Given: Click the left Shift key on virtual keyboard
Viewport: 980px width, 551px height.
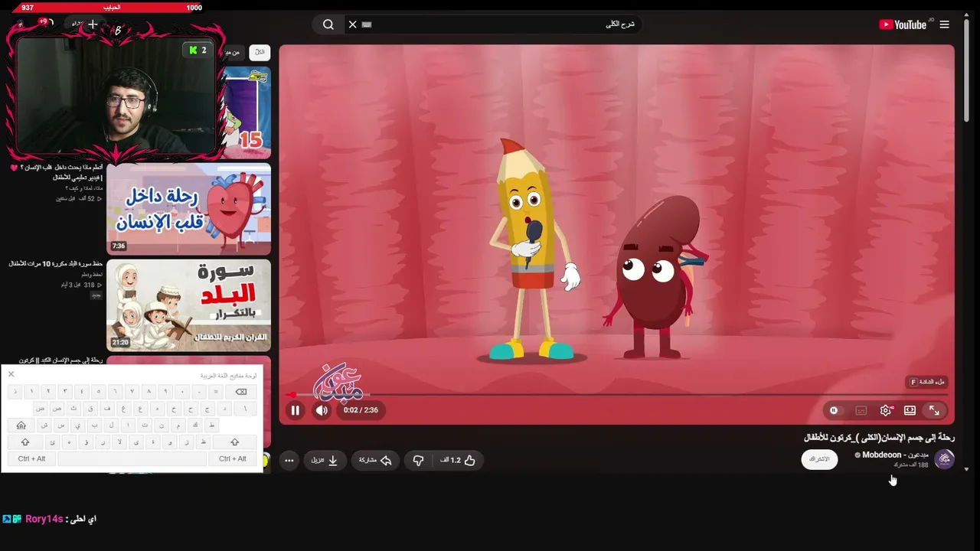Looking at the screenshot, I should pos(25,442).
